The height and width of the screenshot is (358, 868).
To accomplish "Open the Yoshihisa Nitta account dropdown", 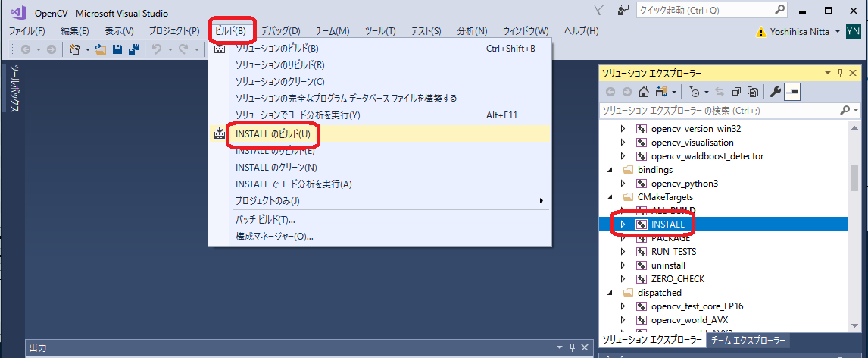I will point(837,32).
